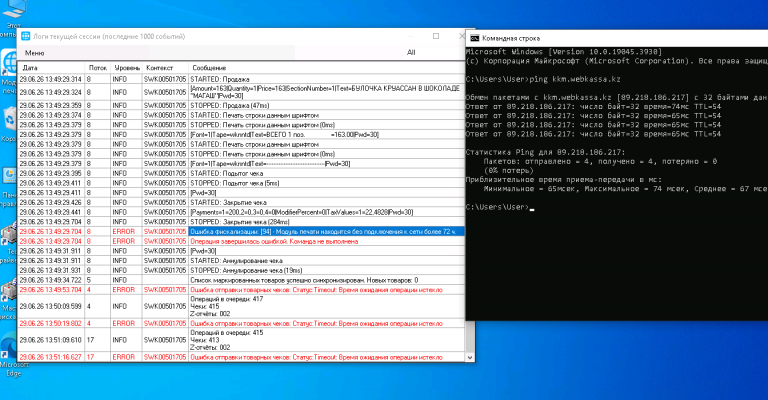Select the row 'STARTED: Закрытие чека'
This screenshot has width=768, height=400.
pos(241,202)
